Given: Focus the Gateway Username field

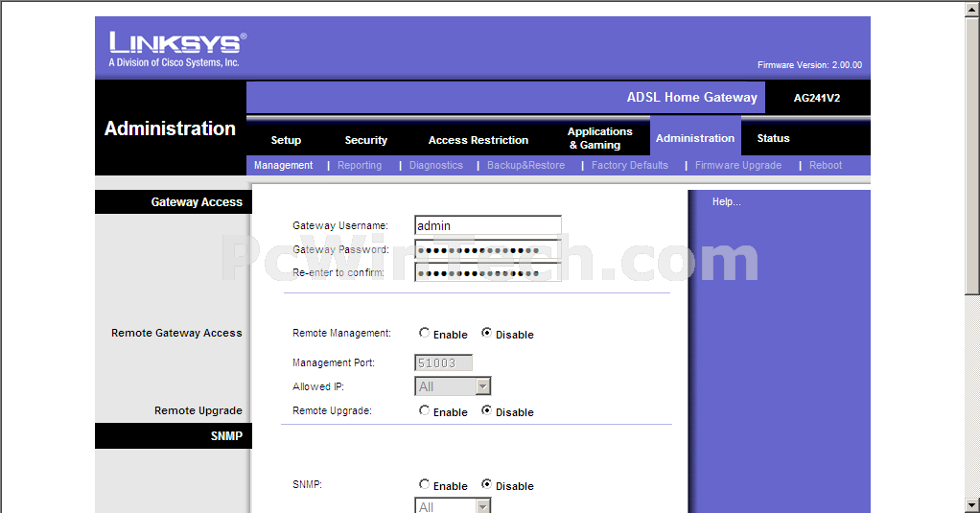Looking at the screenshot, I should [487, 225].
